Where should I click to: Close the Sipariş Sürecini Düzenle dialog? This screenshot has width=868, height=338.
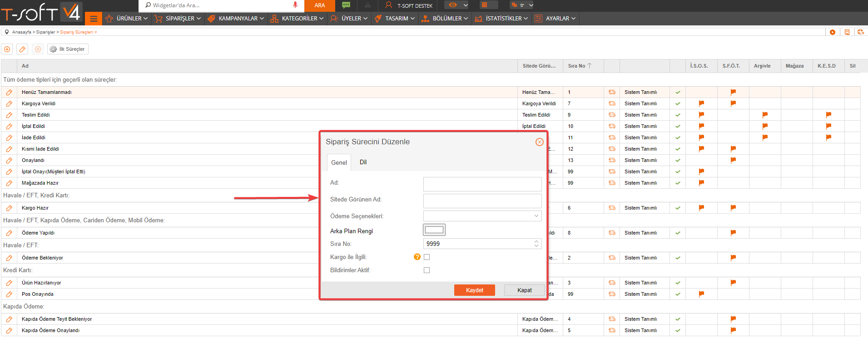540,142
